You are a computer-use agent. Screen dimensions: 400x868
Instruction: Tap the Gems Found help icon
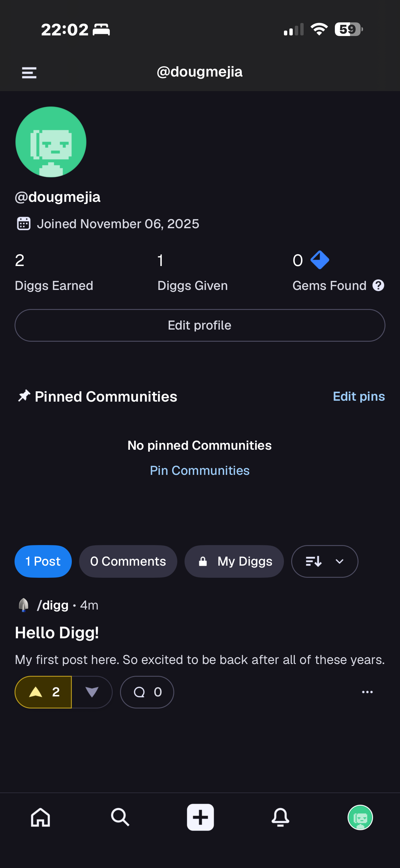click(x=378, y=285)
